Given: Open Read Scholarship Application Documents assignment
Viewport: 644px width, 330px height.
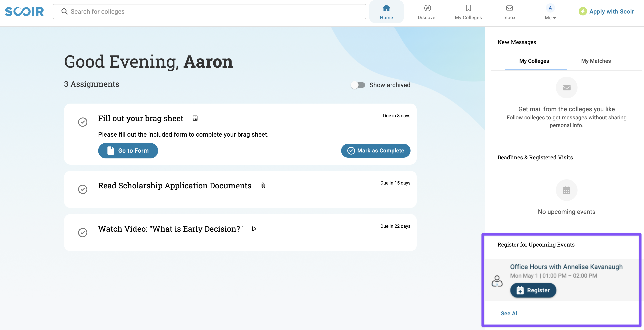Looking at the screenshot, I should 175,185.
